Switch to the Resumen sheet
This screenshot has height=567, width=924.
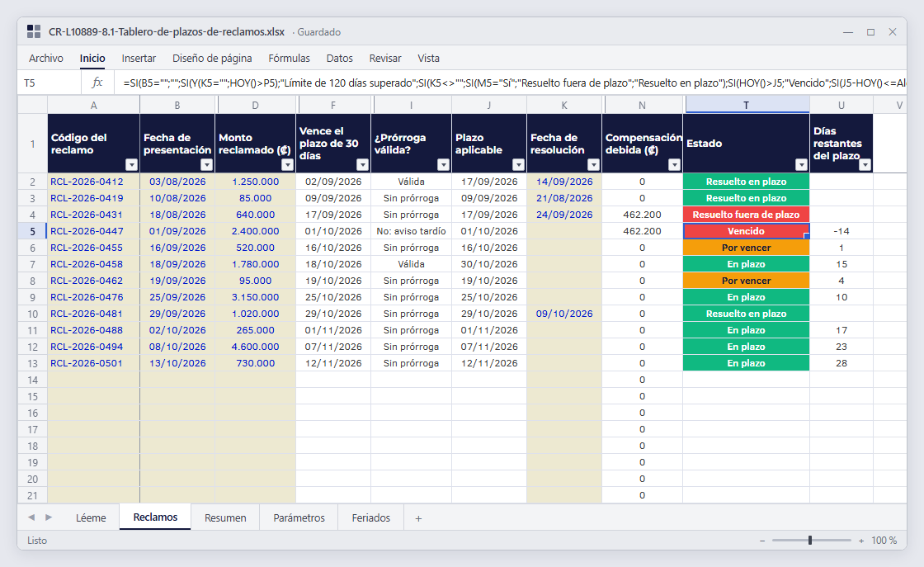click(x=225, y=518)
